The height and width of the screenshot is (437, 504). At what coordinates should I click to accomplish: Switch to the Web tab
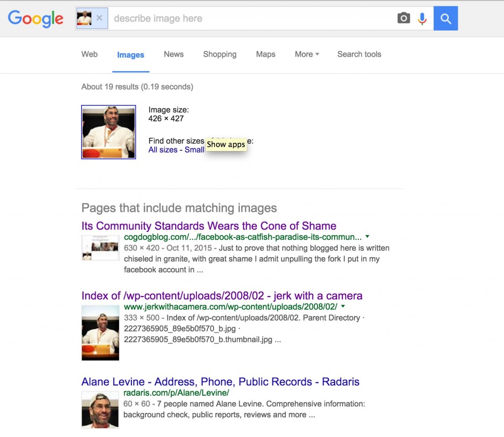[89, 54]
